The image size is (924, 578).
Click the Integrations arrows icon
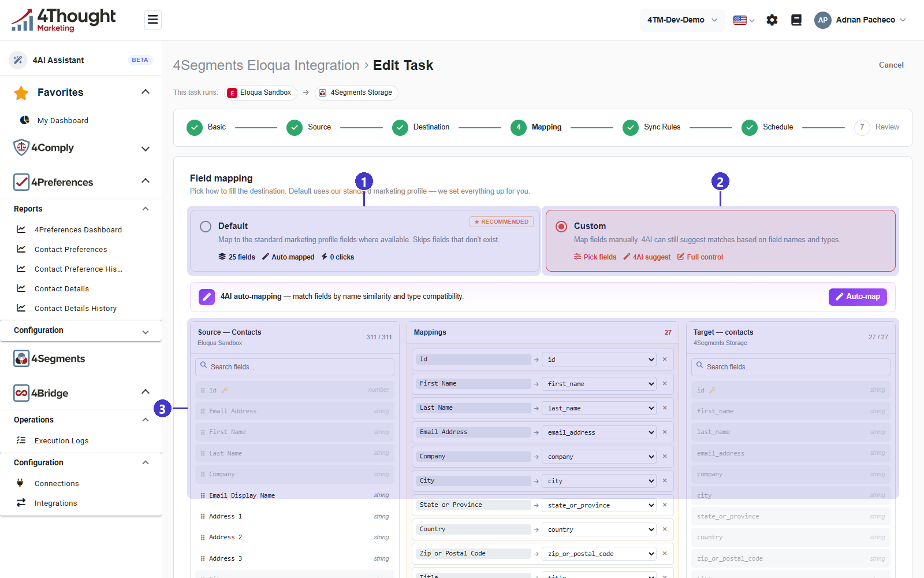click(21, 503)
